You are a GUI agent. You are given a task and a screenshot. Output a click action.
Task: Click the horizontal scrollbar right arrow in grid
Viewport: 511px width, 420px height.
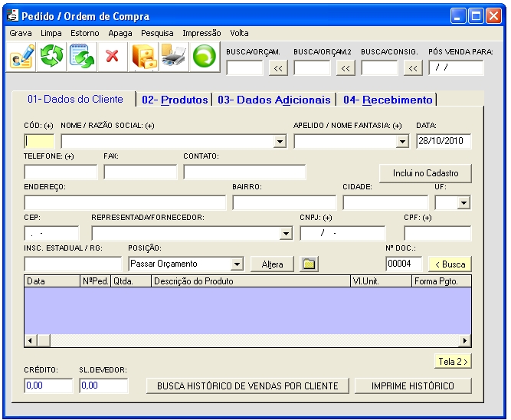pyautogui.click(x=465, y=340)
